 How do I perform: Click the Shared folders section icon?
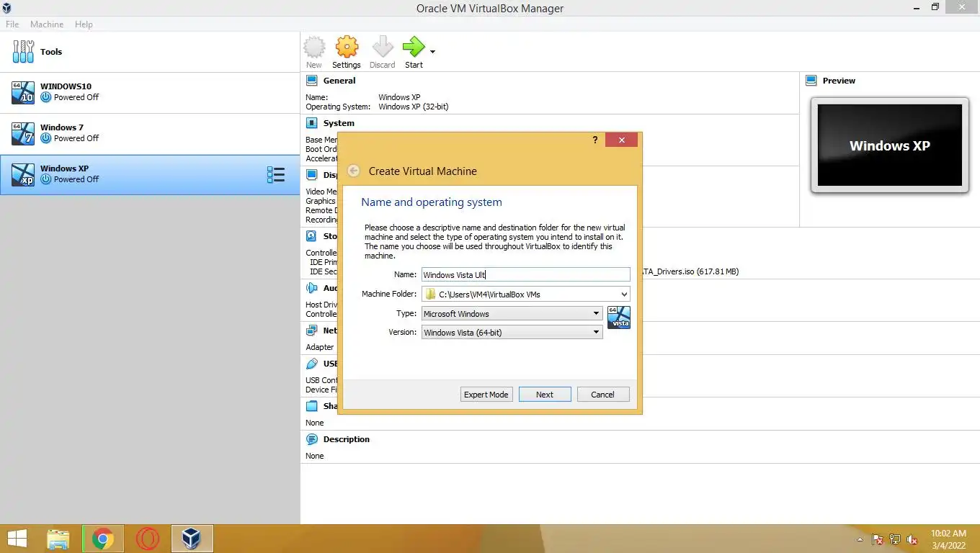[312, 406]
